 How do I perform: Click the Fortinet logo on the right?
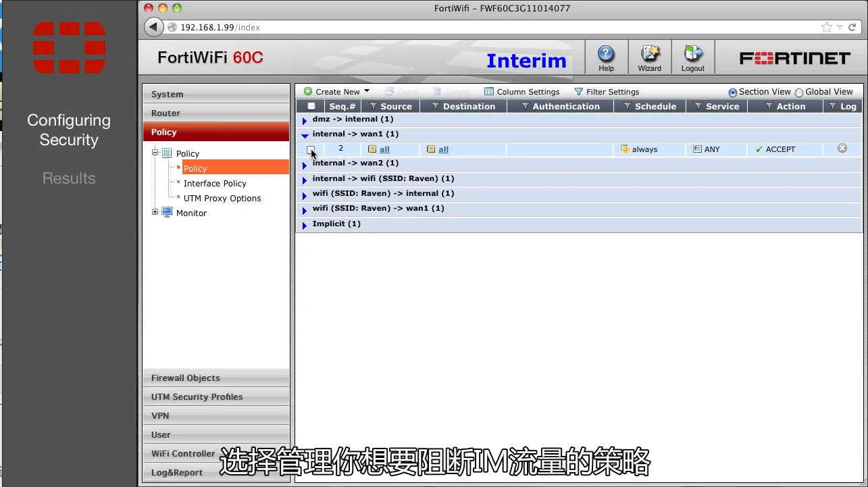[795, 58]
